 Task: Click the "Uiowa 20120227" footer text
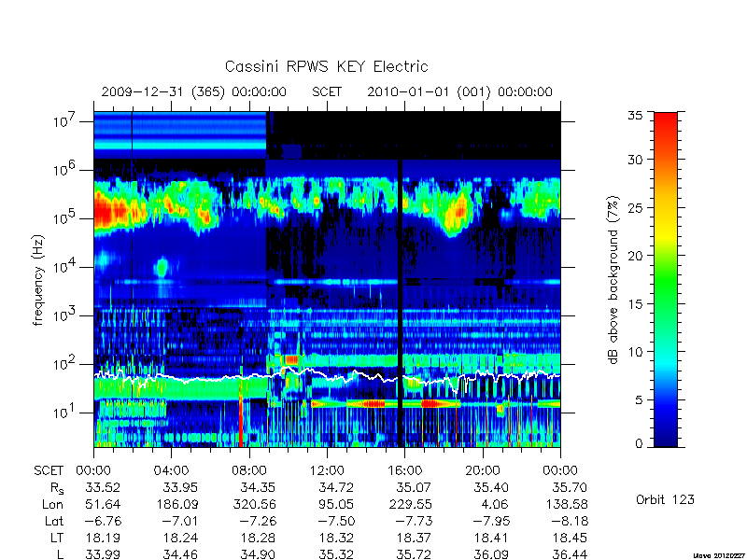(720, 555)
